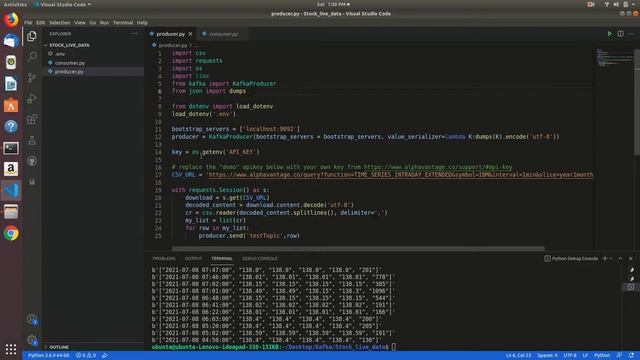The height and width of the screenshot is (360, 640).
Task: Open the Extensions view
Action: (x=32, y=119)
